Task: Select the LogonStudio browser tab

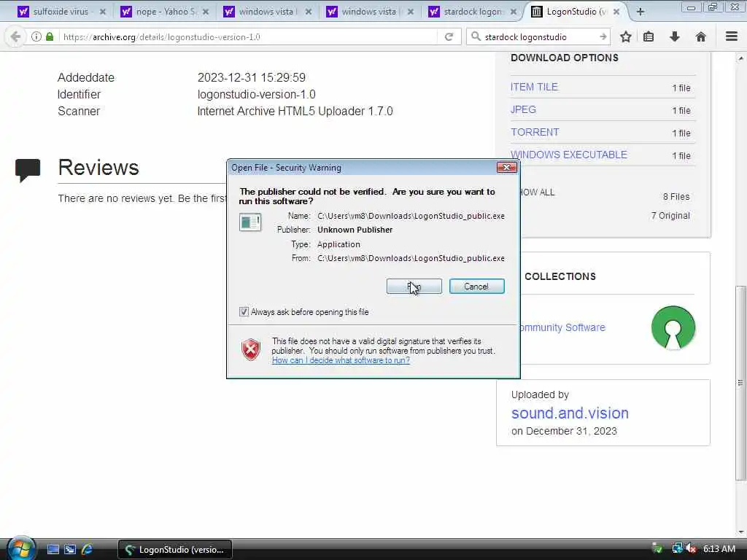Action: [576, 12]
